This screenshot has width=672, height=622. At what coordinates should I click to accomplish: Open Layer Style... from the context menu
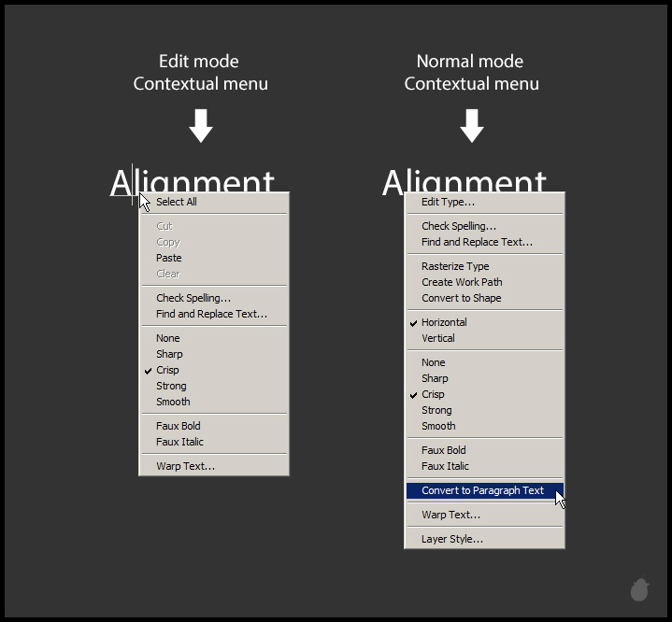(452, 539)
